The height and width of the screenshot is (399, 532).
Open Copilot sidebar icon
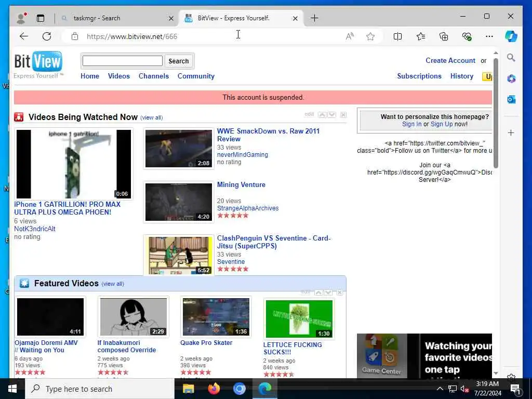click(511, 36)
